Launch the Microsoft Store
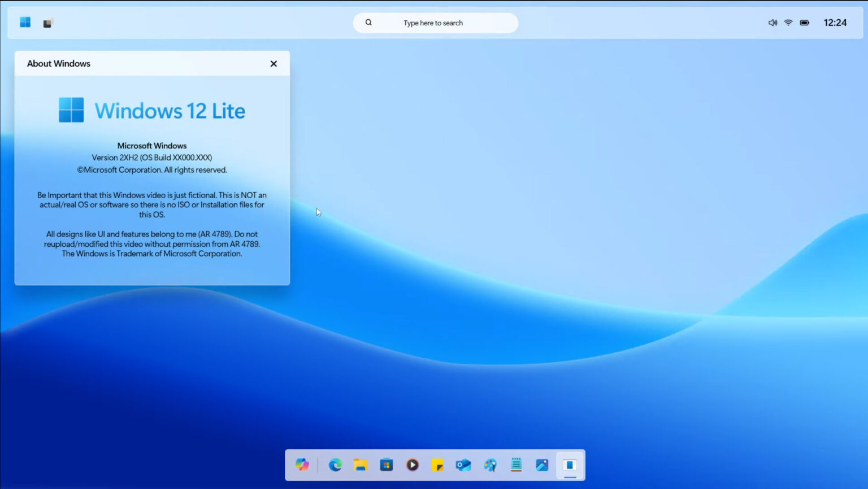 [387, 465]
